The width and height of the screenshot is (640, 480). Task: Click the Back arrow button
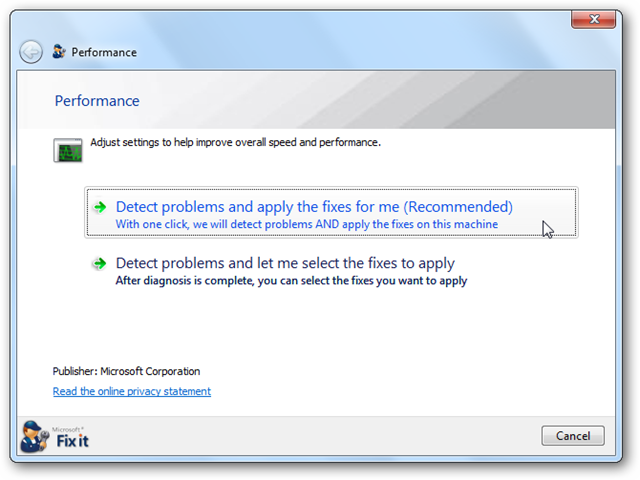point(31,52)
